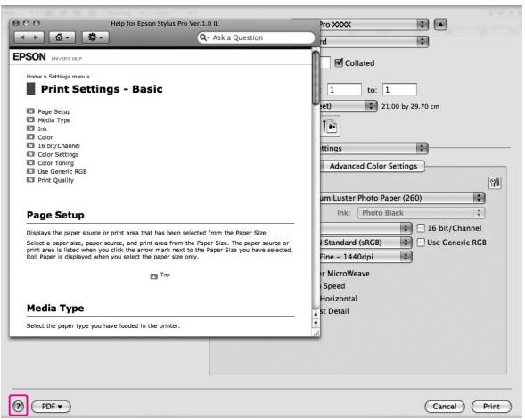Viewport: 525px width, 420px height.
Task: Open the Media Type help link
Action: (x=53, y=119)
